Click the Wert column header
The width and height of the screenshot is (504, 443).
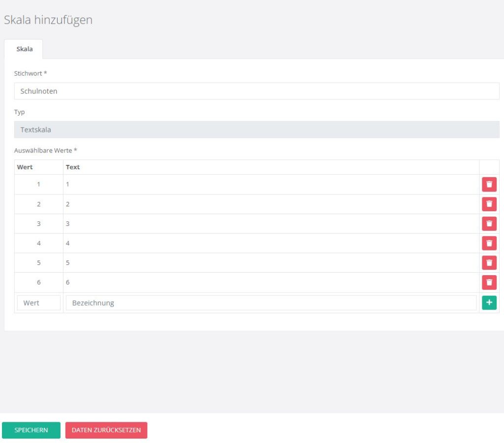(x=25, y=167)
